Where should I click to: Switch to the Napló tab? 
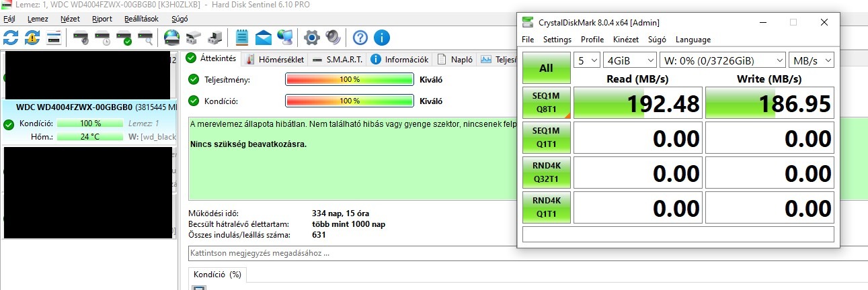coord(455,59)
